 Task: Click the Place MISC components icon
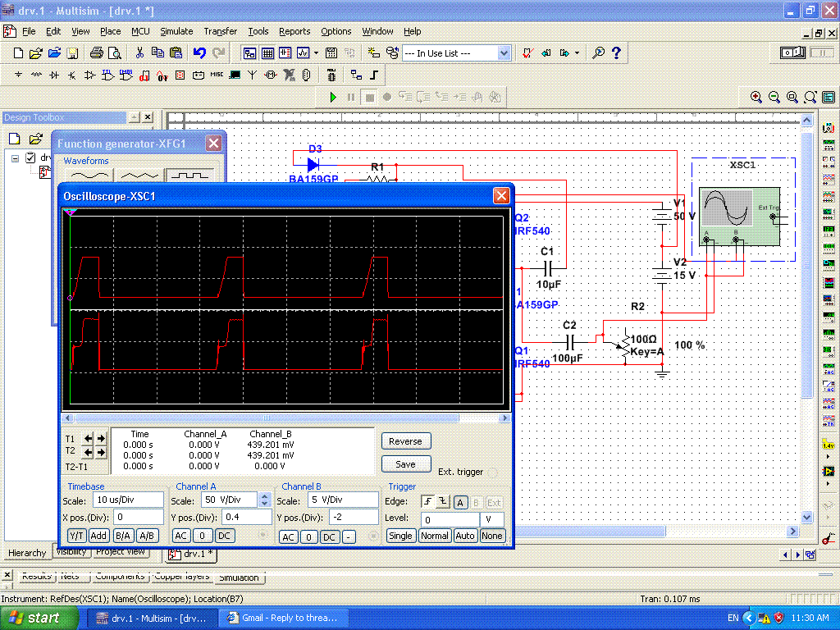[x=217, y=75]
